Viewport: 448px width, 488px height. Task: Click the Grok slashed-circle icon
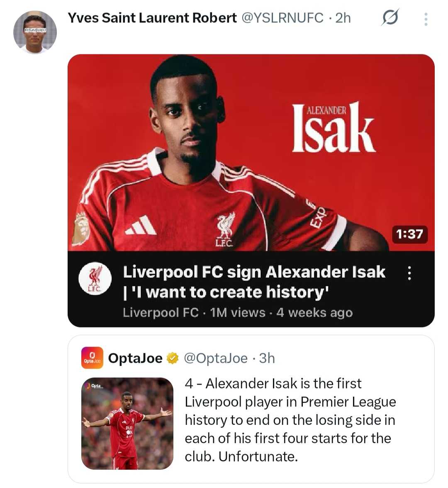pyautogui.click(x=390, y=18)
